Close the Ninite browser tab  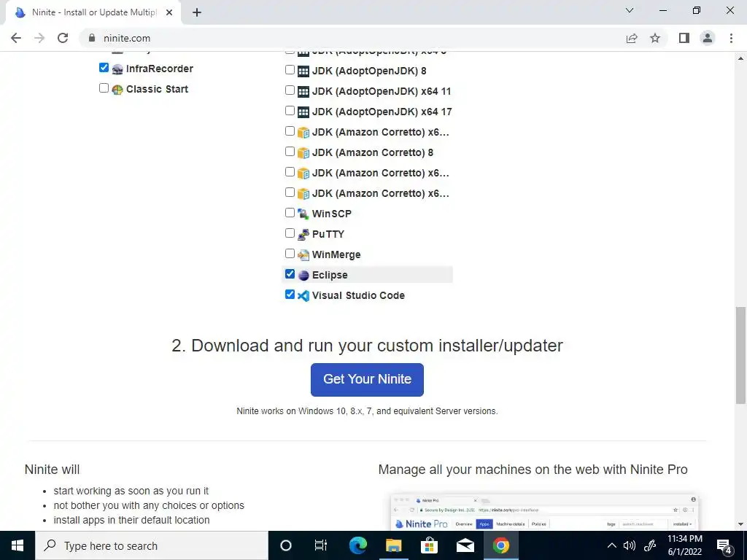pos(169,12)
